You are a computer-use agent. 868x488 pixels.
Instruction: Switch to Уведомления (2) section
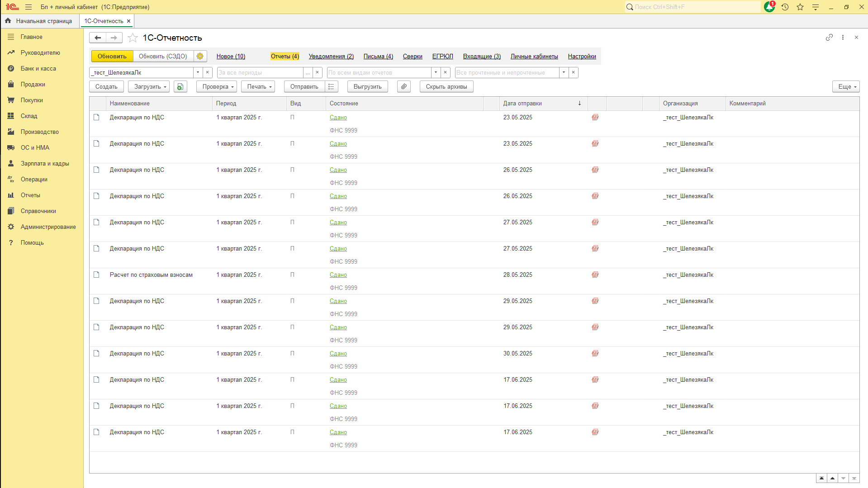(331, 56)
